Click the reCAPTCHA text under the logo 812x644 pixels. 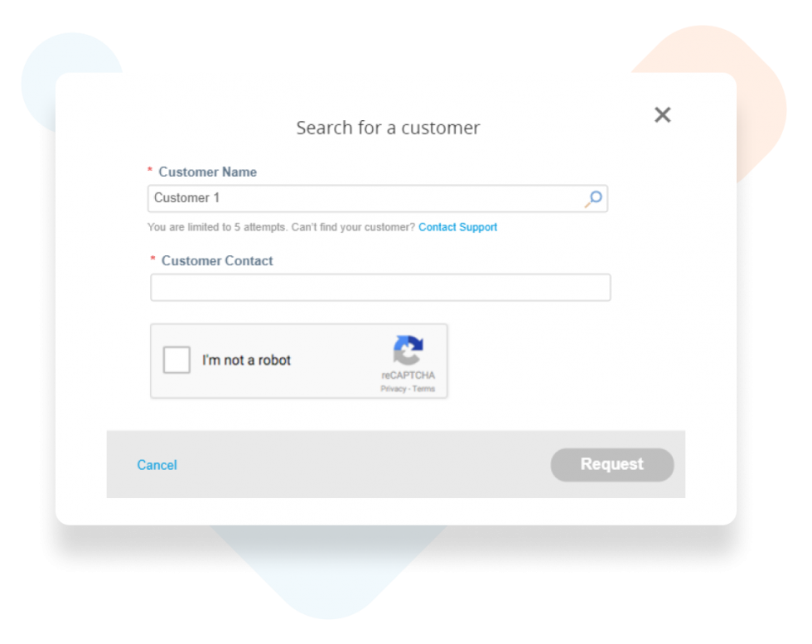(408, 375)
